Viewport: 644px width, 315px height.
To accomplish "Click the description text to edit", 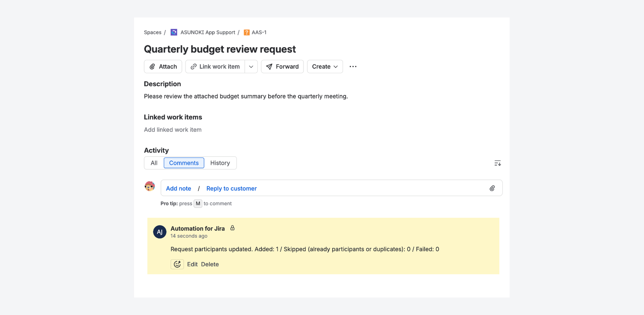I will (x=246, y=96).
